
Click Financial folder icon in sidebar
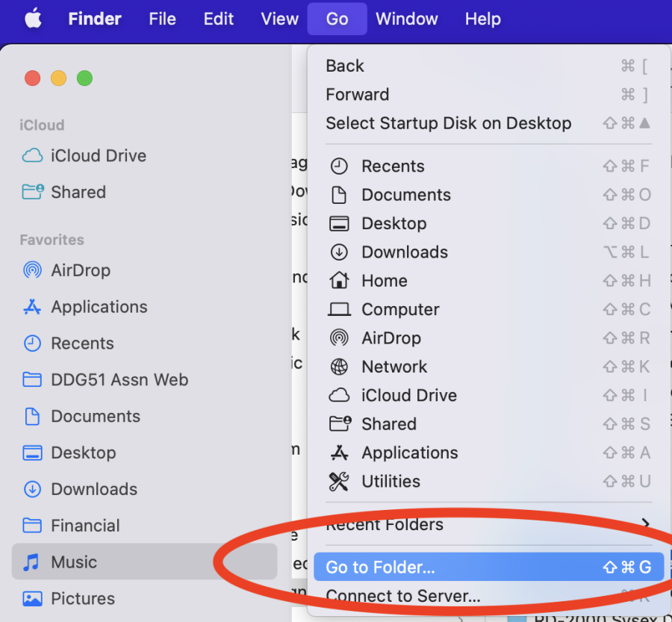32,525
